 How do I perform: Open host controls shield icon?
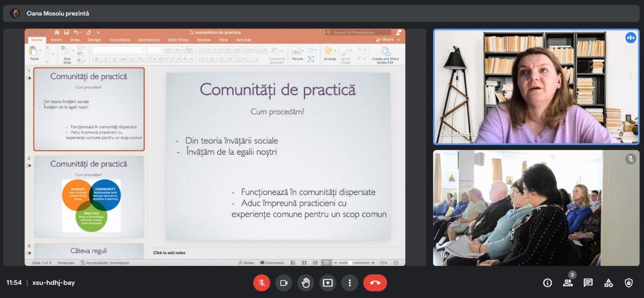(x=629, y=283)
